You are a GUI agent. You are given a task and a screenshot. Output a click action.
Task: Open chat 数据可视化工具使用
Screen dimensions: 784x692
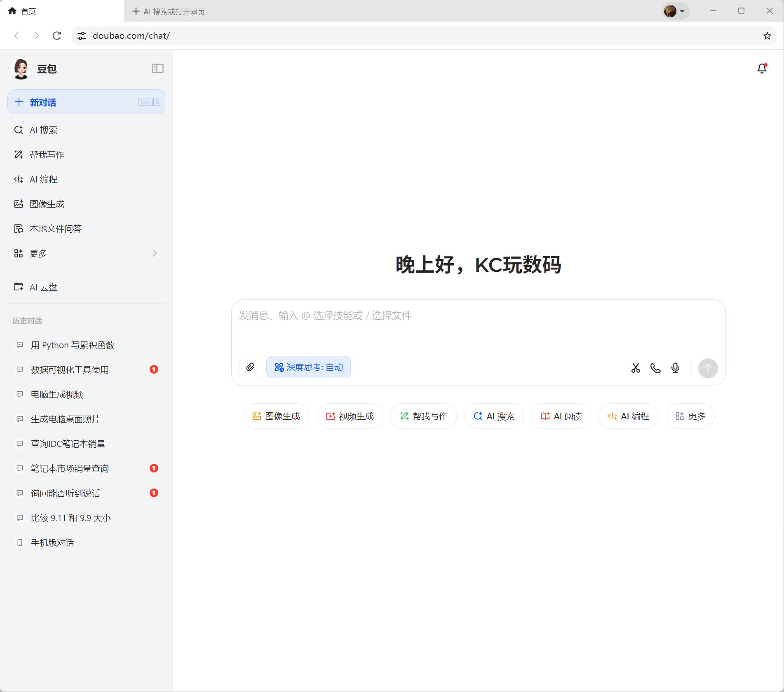coord(87,370)
